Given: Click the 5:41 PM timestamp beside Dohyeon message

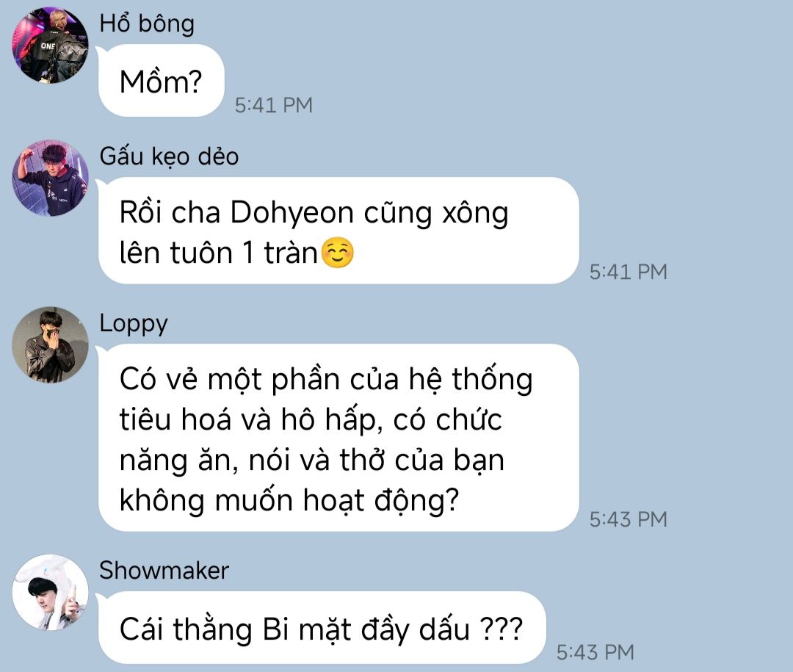Looking at the screenshot, I should coord(628,272).
